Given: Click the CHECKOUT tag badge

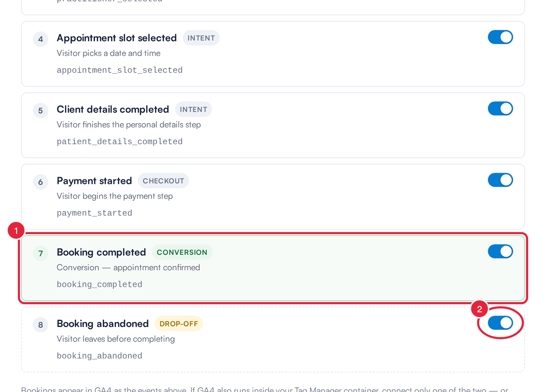Looking at the screenshot, I should tap(163, 181).
